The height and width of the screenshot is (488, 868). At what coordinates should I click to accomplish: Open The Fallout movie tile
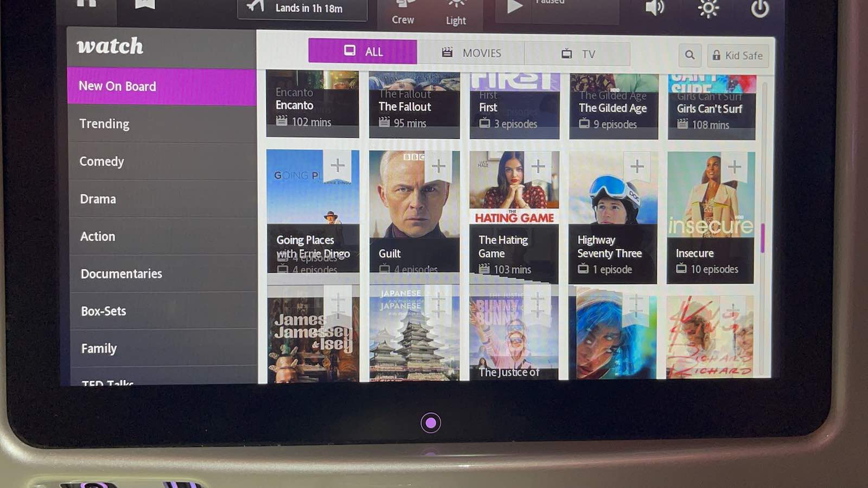tap(414, 105)
